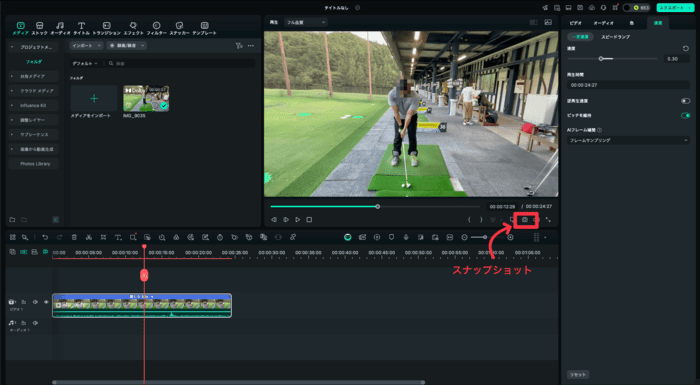Select the scissors split tool in timeline toolbar
The image size is (700, 385).
(89, 237)
